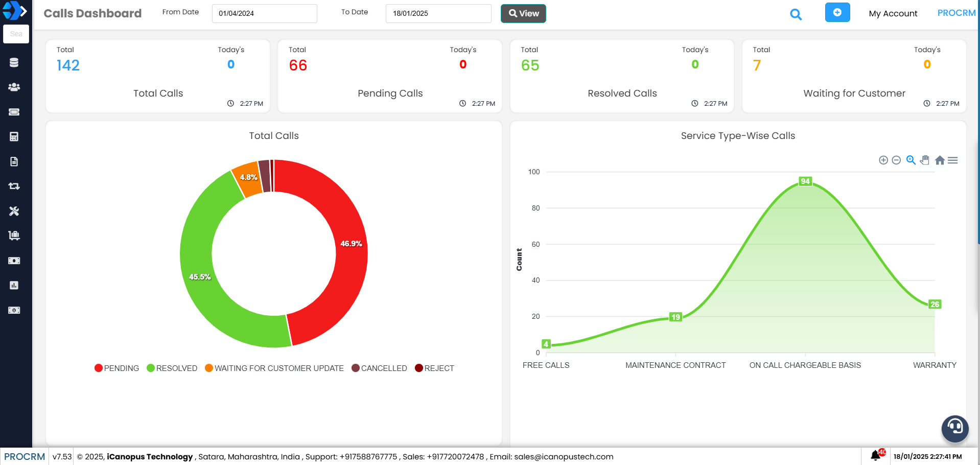Image resolution: width=980 pixels, height=465 pixels.
Task: Open the wrench and screwdriver tools icon
Action: click(14, 211)
